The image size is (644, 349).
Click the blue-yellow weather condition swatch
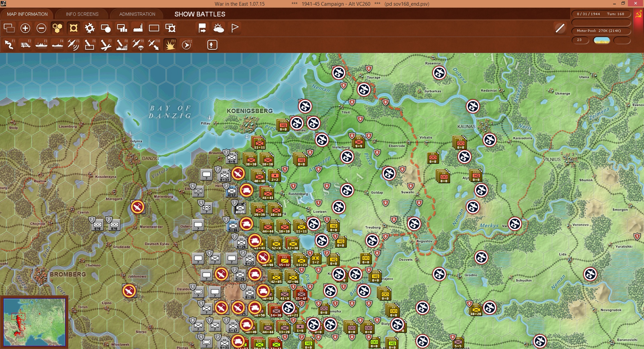[602, 40]
